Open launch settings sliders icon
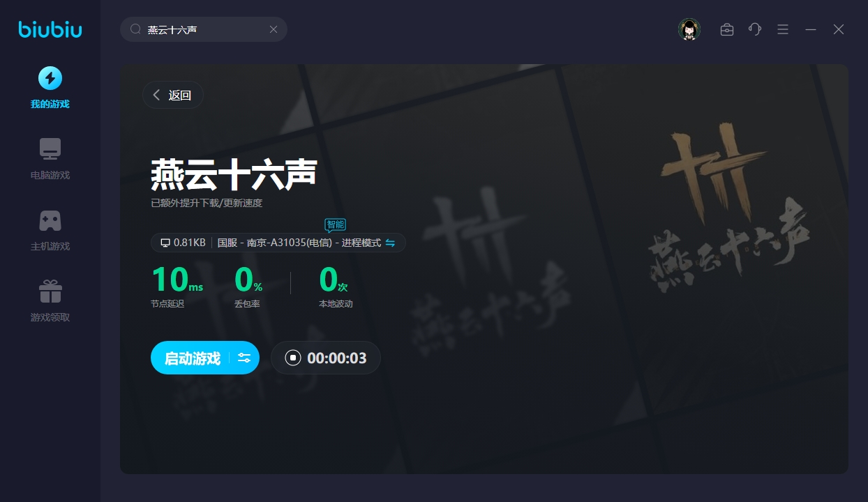The height and width of the screenshot is (502, 868). point(244,358)
